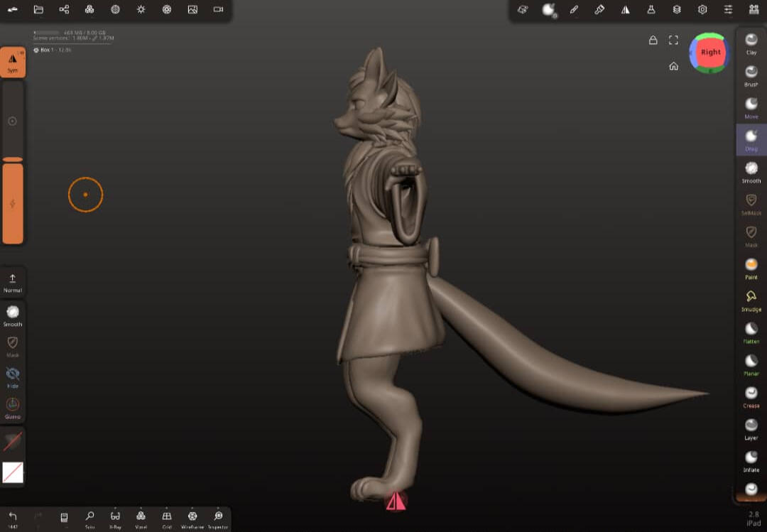Select the Flatten tool
767x532 pixels.
751,333
